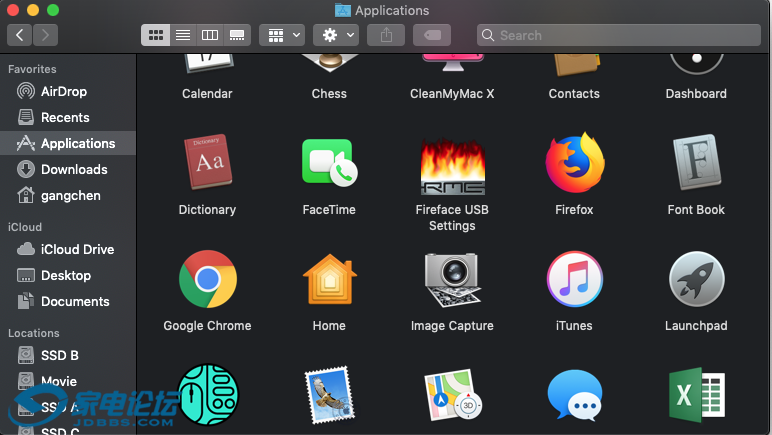Switch to list view
772x435 pixels.
click(183, 35)
